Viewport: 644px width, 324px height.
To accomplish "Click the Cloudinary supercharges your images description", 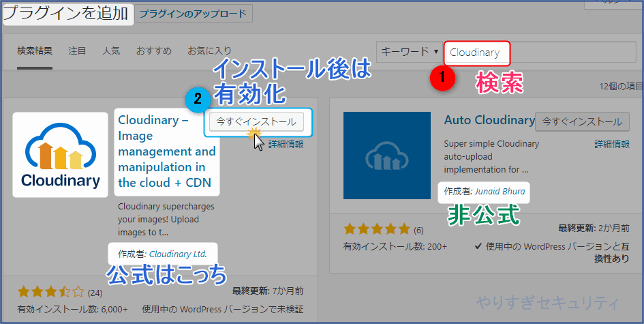I will [166, 219].
